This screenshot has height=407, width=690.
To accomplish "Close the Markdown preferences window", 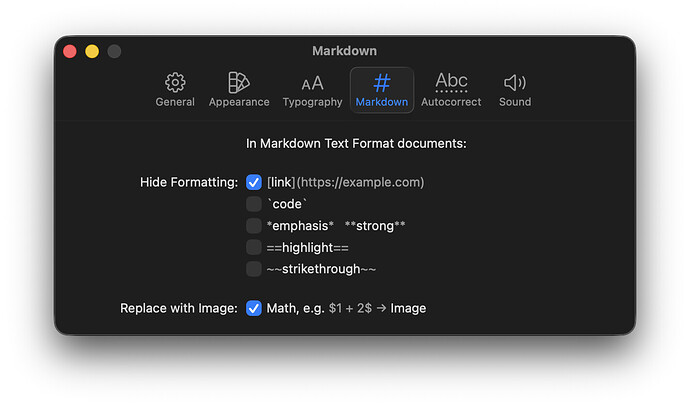I will pos(70,51).
